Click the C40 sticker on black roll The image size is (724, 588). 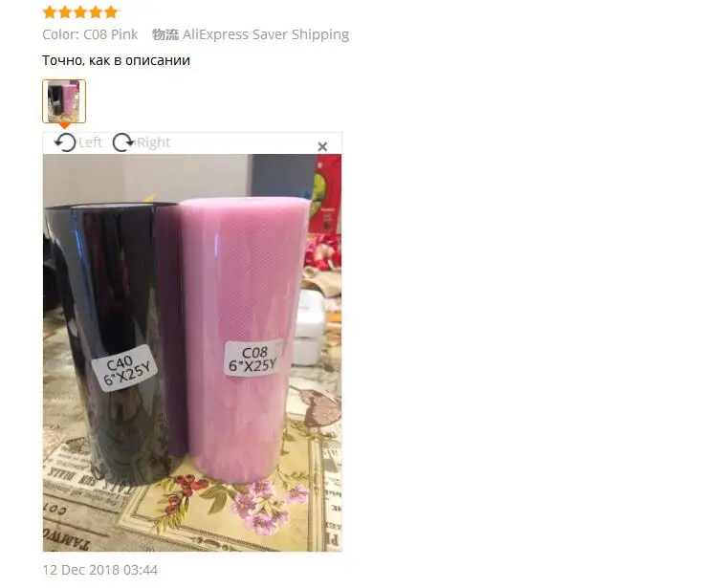pyautogui.click(x=124, y=369)
